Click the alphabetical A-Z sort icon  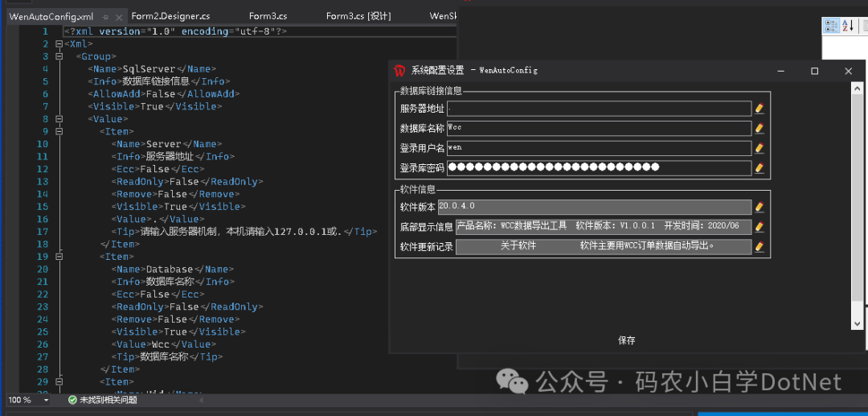(848, 27)
